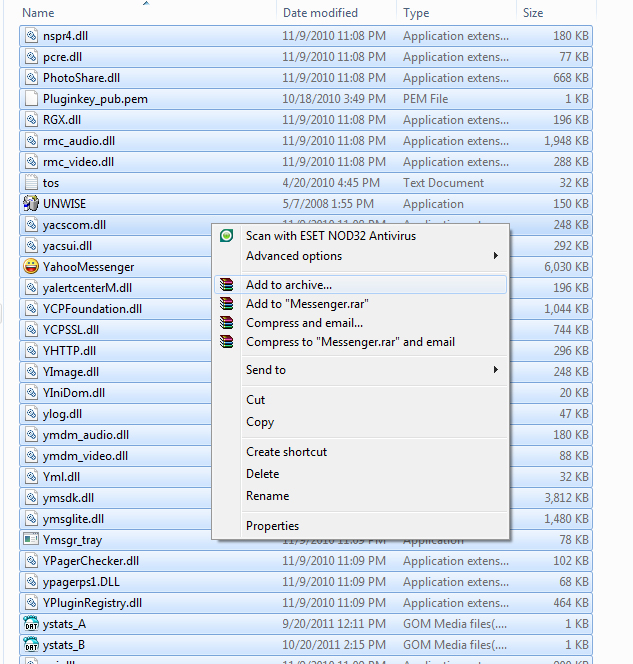Click the Pluginkey_pub.pem blank file icon

pos(31,98)
